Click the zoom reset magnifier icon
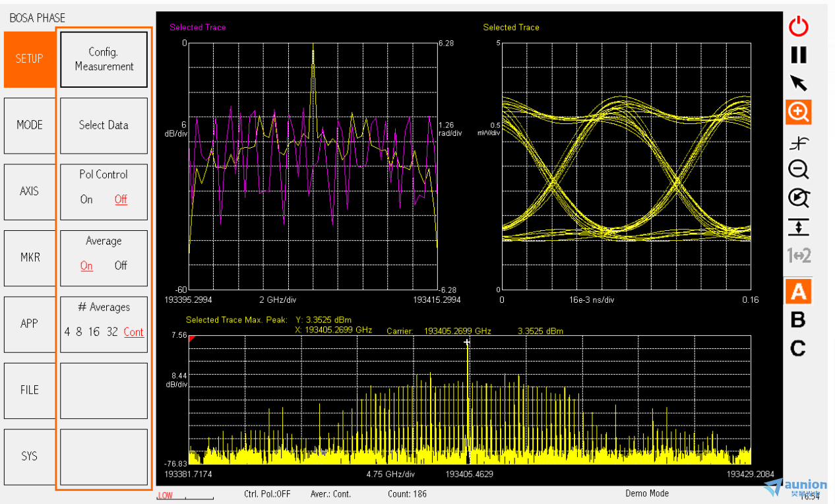Viewport: 835px width, 504px height. (799, 198)
